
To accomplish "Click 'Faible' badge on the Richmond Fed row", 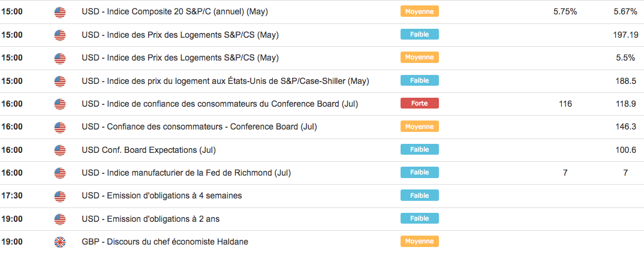I will point(419,173).
